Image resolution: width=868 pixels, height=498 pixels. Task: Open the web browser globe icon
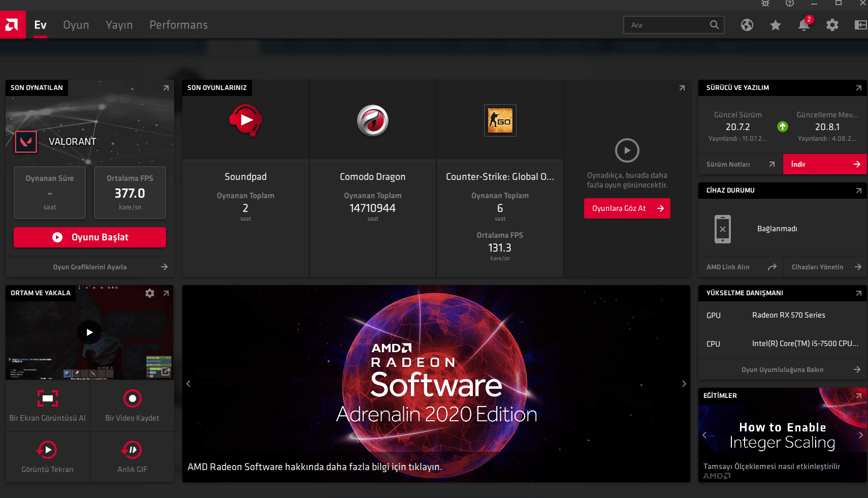pyautogui.click(x=747, y=25)
